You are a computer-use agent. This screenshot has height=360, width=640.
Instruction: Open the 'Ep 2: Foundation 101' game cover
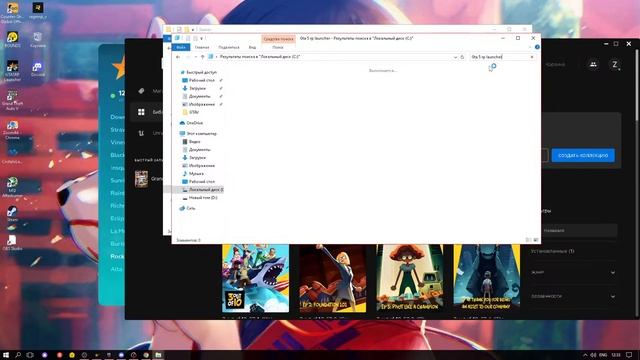(x=333, y=278)
